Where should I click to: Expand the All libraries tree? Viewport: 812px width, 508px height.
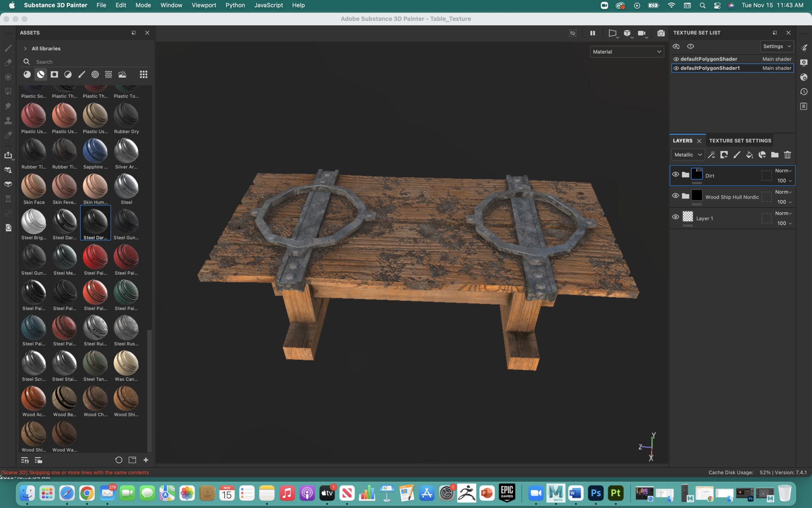tap(25, 49)
